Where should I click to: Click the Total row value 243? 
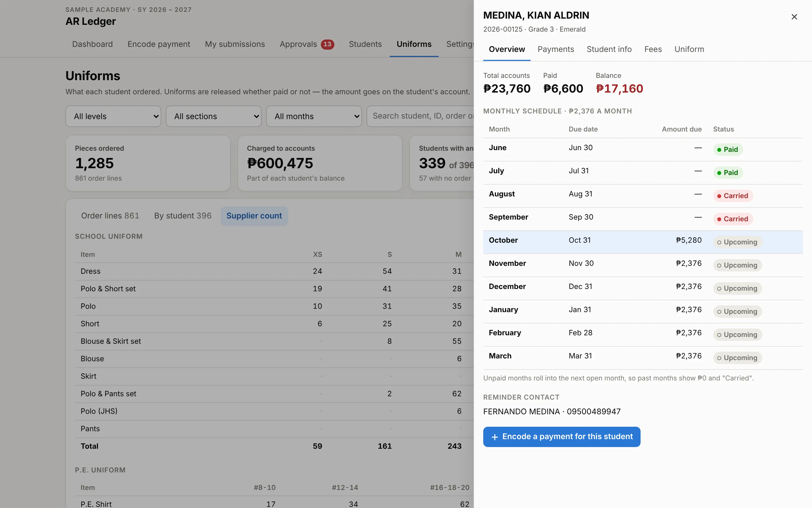[x=454, y=446]
